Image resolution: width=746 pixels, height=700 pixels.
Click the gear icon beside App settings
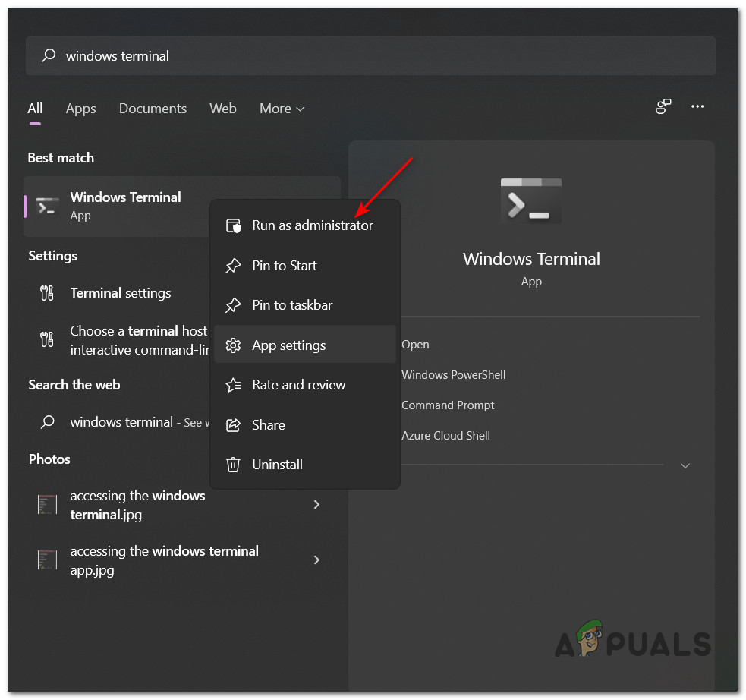(x=233, y=345)
